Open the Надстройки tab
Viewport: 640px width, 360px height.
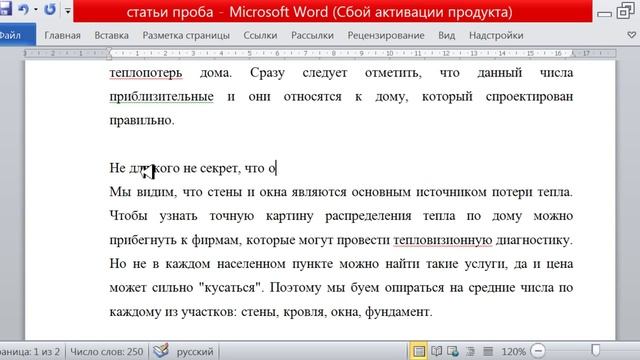(496, 36)
